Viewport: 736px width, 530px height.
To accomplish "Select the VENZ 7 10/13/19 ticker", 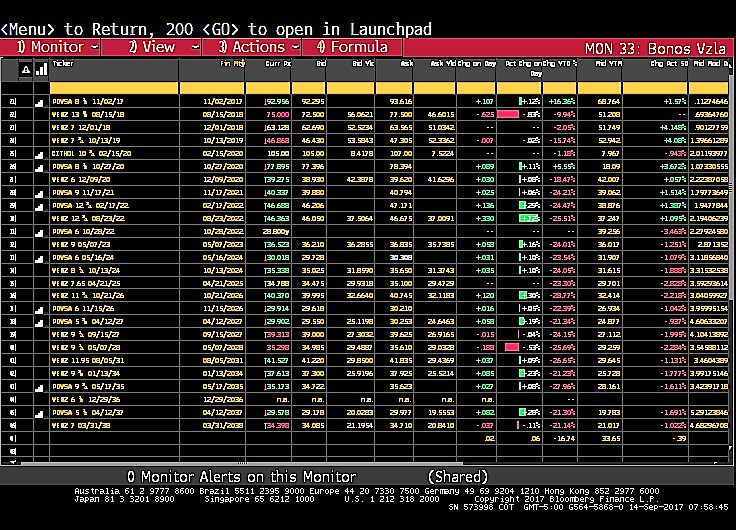I will pos(85,141).
